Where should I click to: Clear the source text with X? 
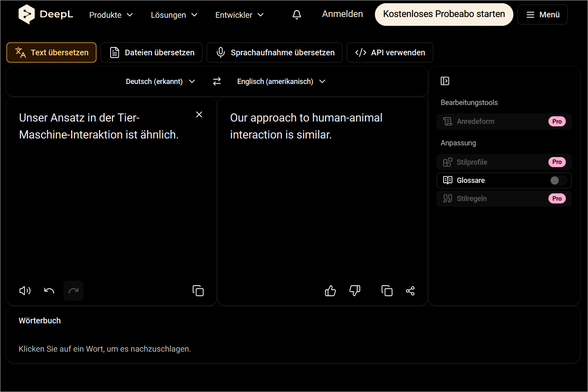[199, 115]
